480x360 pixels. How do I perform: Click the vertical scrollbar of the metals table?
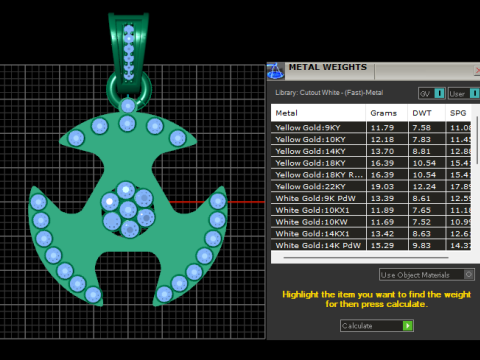(477, 140)
